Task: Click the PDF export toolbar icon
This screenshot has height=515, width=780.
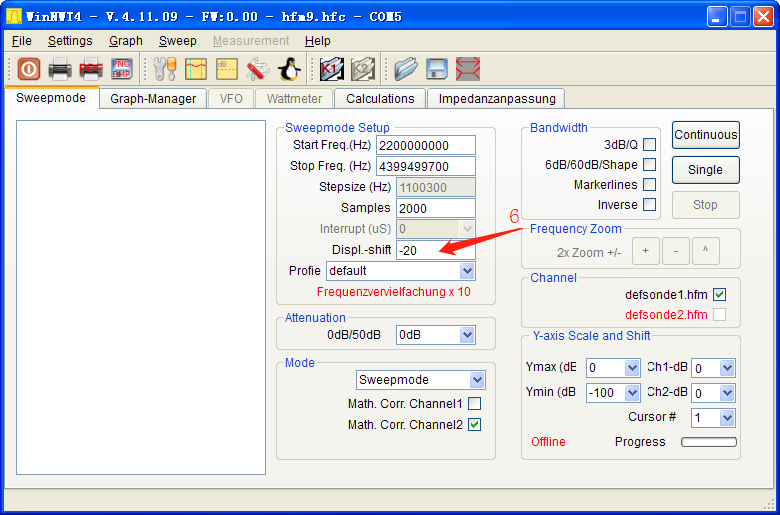Action: click(91, 69)
